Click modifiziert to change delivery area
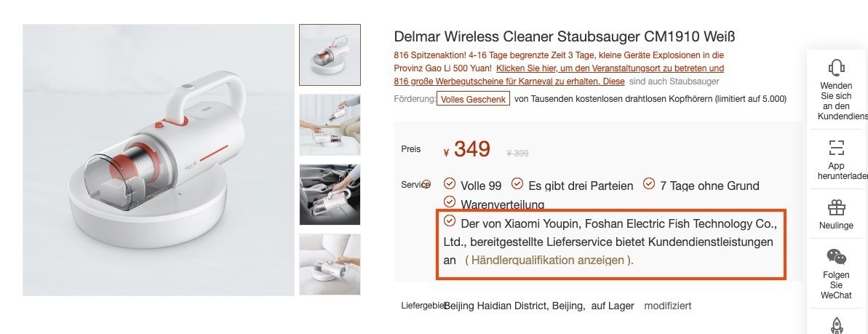Viewport: 868px width, 334px height. pyautogui.click(x=668, y=306)
